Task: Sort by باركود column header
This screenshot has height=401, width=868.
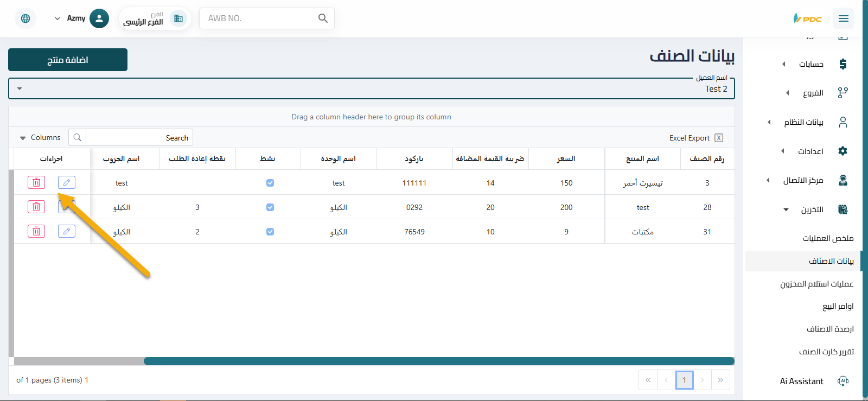Action: [x=414, y=159]
